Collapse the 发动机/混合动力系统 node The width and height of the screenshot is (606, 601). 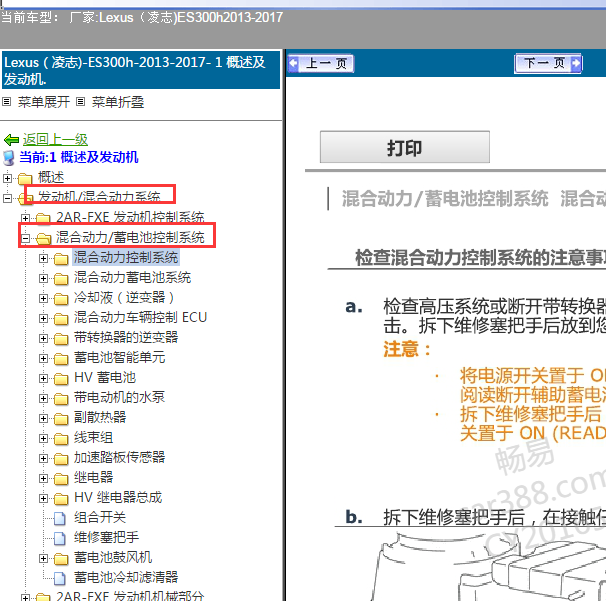7,198
